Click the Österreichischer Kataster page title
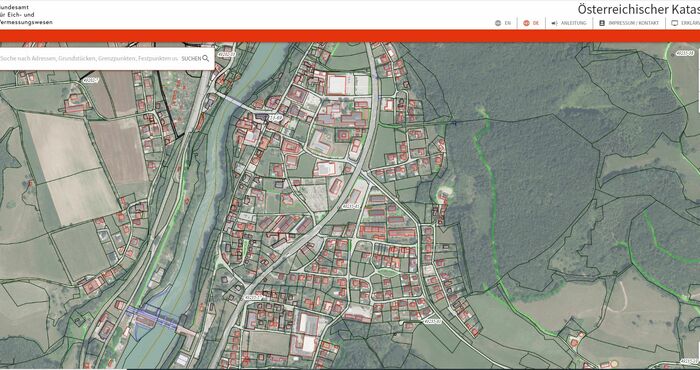700x370 pixels. (638, 9)
